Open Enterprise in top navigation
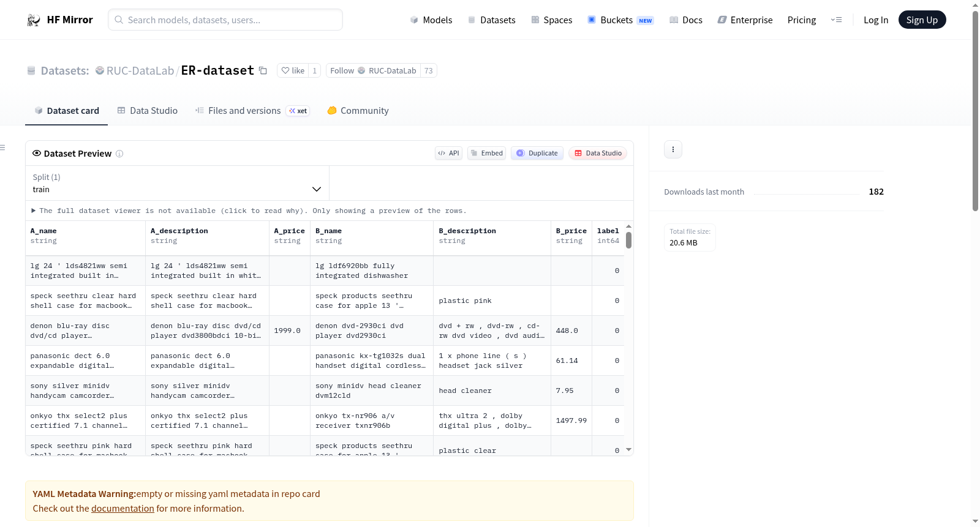This screenshot has height=527, width=980. point(745,20)
